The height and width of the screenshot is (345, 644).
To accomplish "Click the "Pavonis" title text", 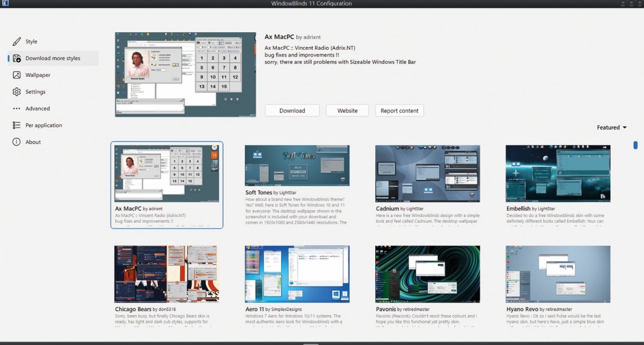I will pos(386,310).
